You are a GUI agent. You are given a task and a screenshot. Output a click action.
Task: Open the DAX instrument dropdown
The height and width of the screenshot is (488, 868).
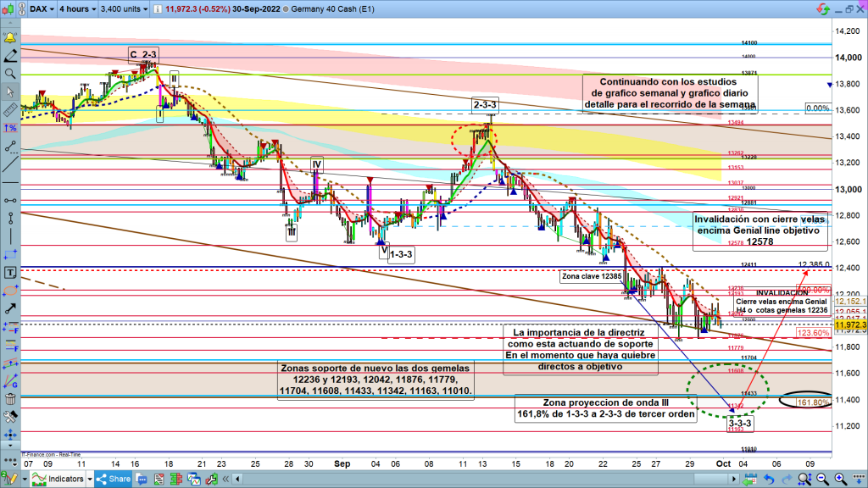41,9
